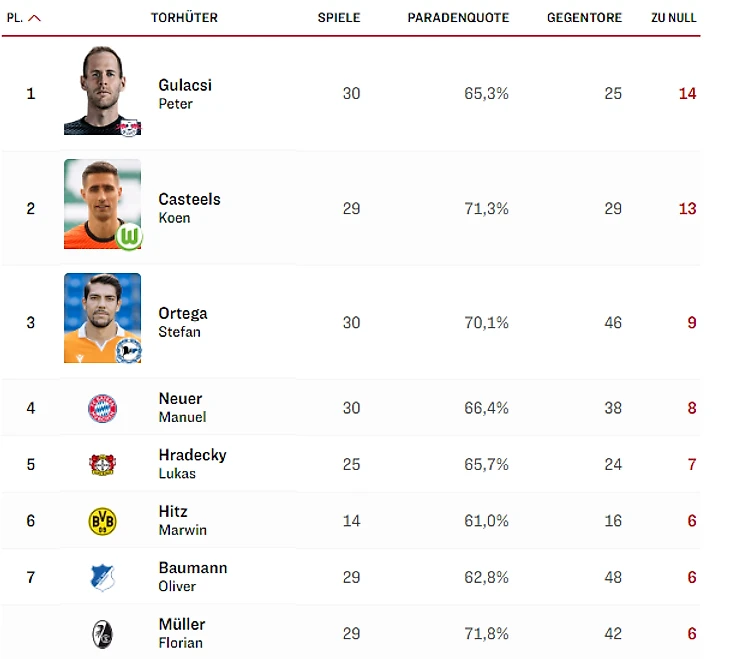Open Stefan Ortega's portrait photo
730x659 pixels.
click(102, 318)
